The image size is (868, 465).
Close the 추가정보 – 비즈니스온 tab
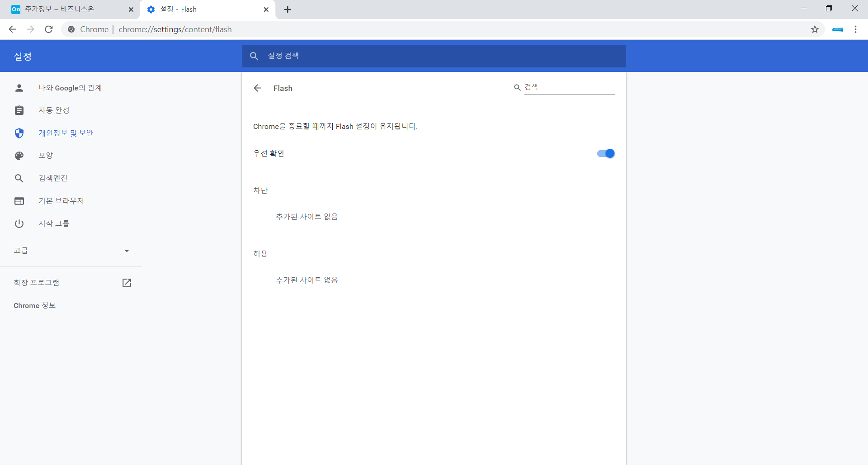(x=131, y=9)
